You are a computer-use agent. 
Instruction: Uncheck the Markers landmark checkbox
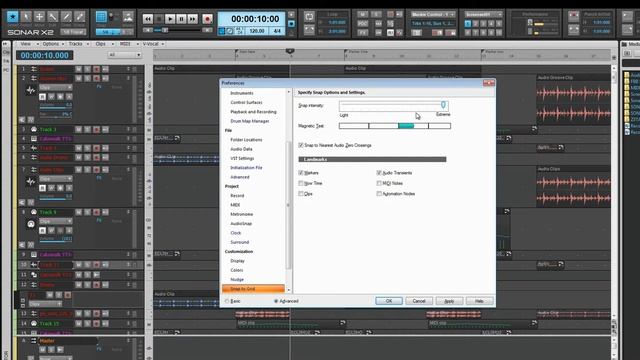(301, 173)
